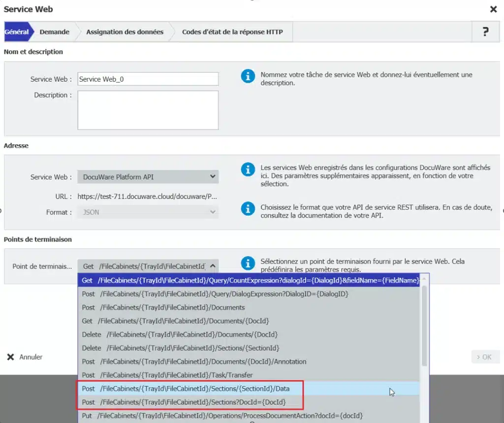Click info icon beside Format field
The image size is (504, 423).
point(248,208)
